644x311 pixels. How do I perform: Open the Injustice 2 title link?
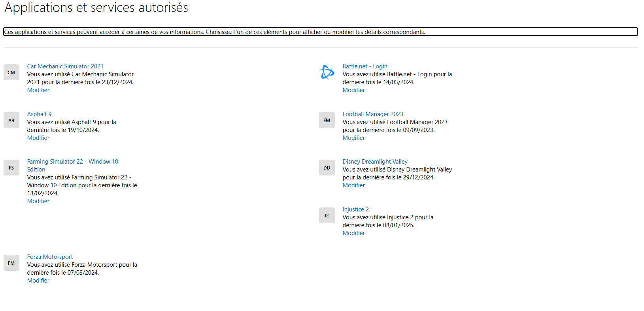(x=355, y=209)
